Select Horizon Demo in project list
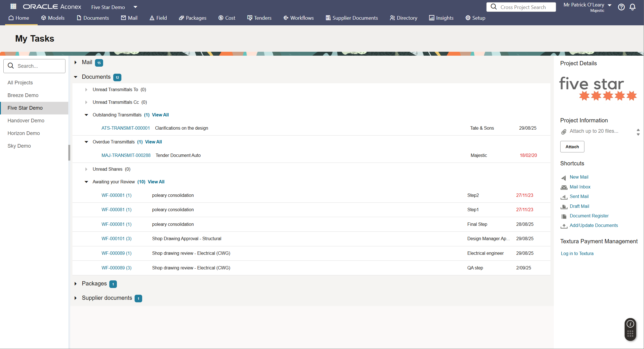 (x=24, y=133)
